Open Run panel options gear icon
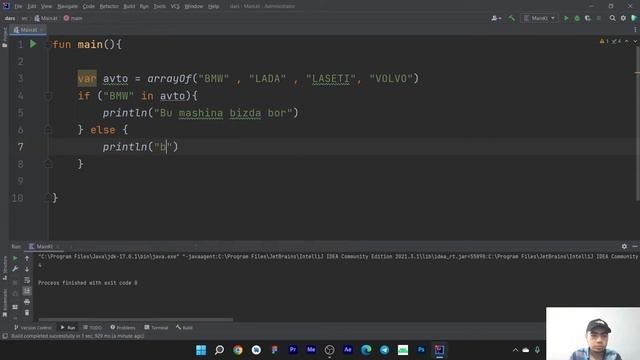This screenshot has width=640, height=360. [624, 246]
